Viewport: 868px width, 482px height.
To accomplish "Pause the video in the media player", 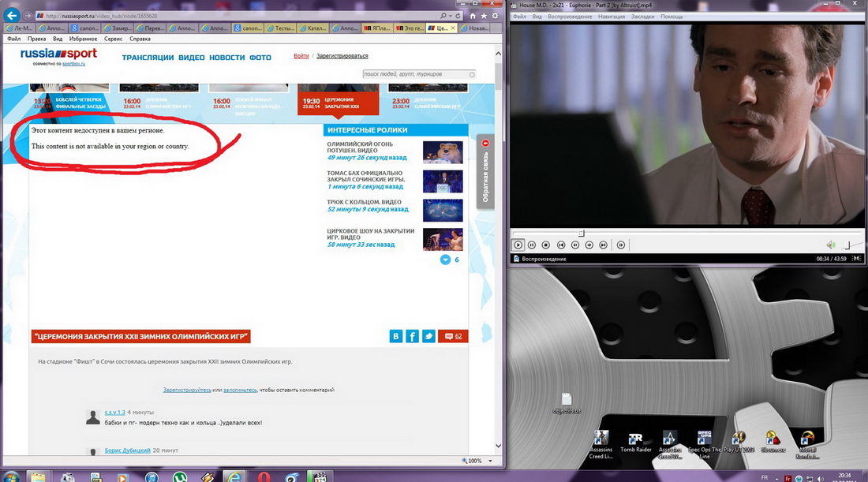I will 531,245.
